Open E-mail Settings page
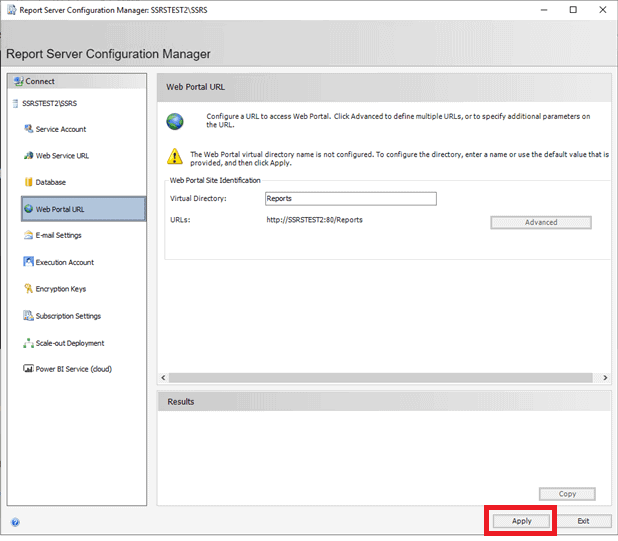 click(58, 235)
